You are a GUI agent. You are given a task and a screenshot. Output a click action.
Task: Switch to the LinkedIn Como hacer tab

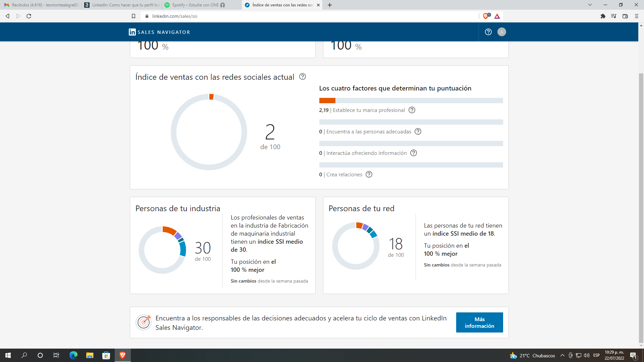tap(122, 5)
